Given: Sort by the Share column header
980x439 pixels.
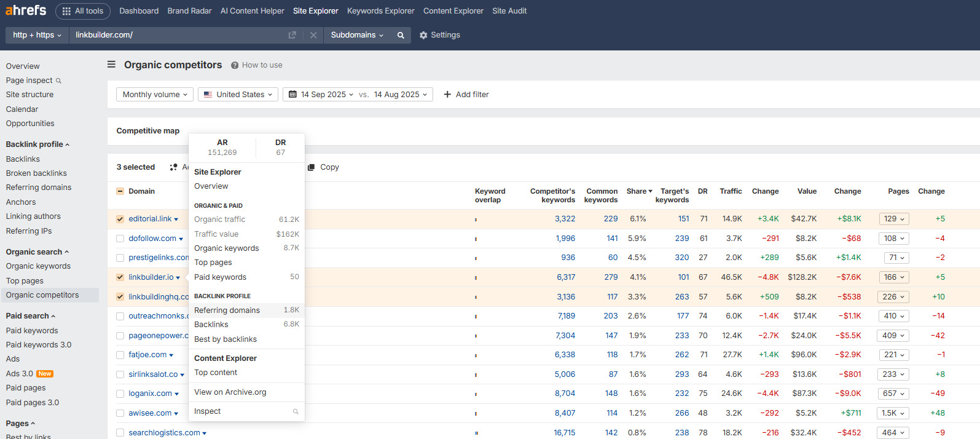Looking at the screenshot, I should [x=639, y=191].
